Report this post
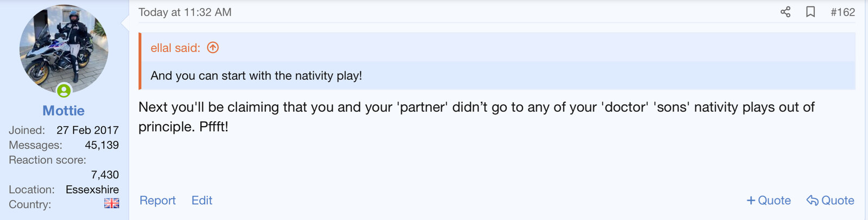Screen dimensions: 868x220 coord(157,200)
